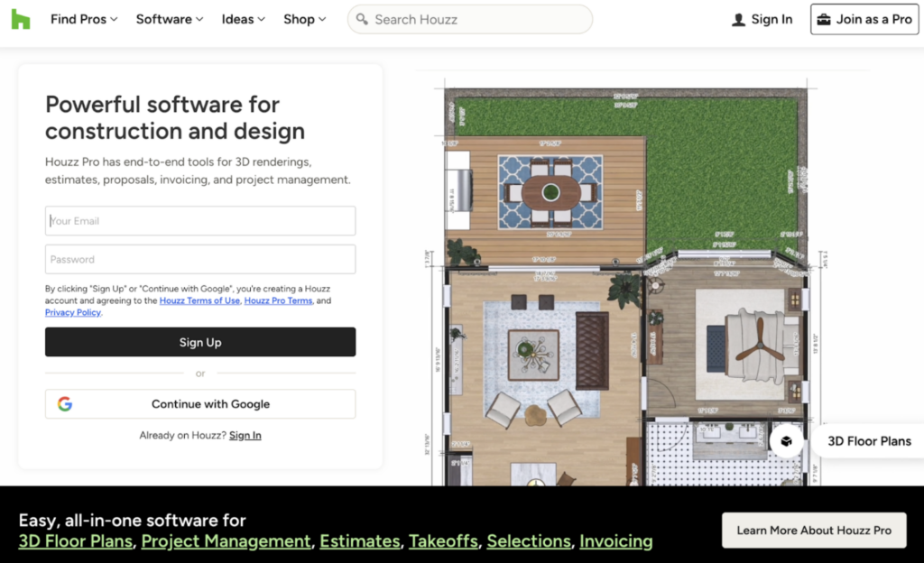Screen dimensions: 924x563
Task: Focus the Search Houzz field
Action: pyautogui.click(x=478, y=19)
